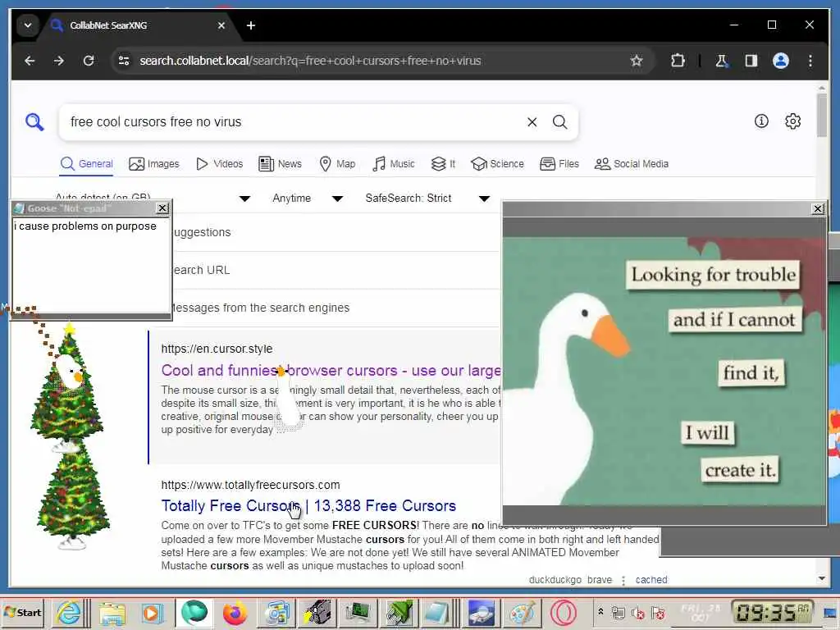Viewport: 840px width, 630px height.
Task: Switch to the Social Media category
Action: point(632,163)
